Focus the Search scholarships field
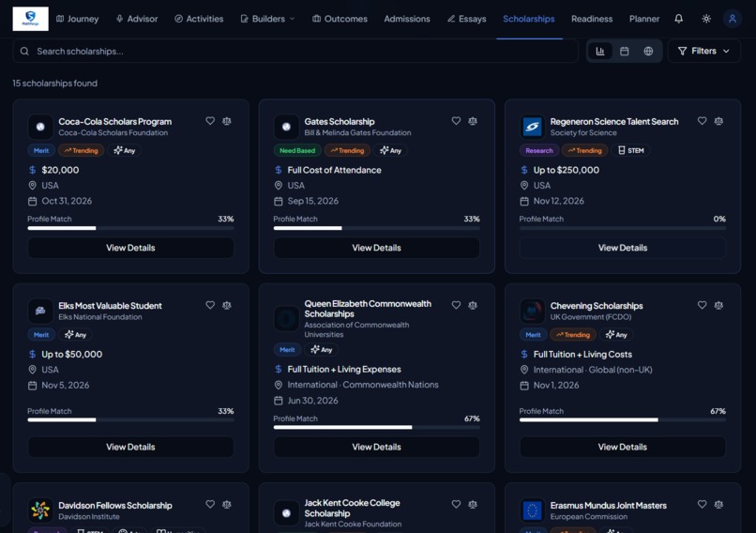 (x=295, y=51)
